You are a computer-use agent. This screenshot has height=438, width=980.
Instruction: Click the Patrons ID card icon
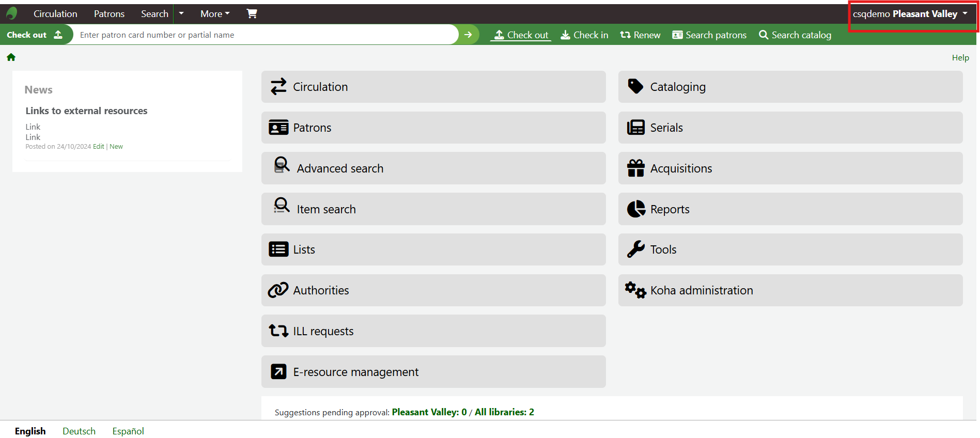coord(278,128)
